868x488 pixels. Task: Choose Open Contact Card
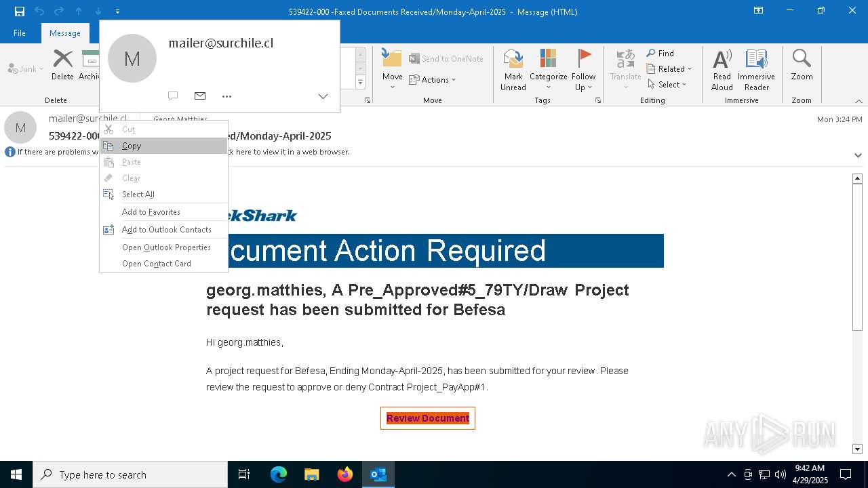(x=163, y=264)
